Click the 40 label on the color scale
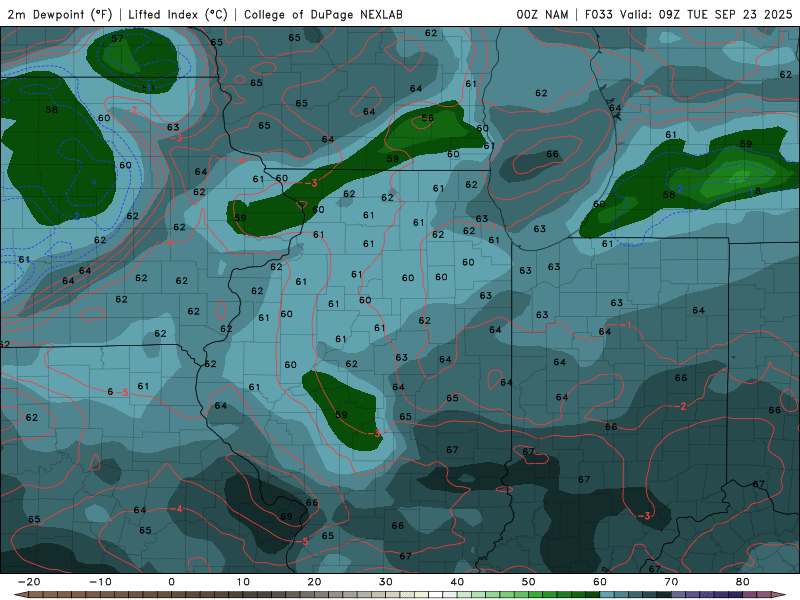This screenshot has height=600, width=800. 457,582
